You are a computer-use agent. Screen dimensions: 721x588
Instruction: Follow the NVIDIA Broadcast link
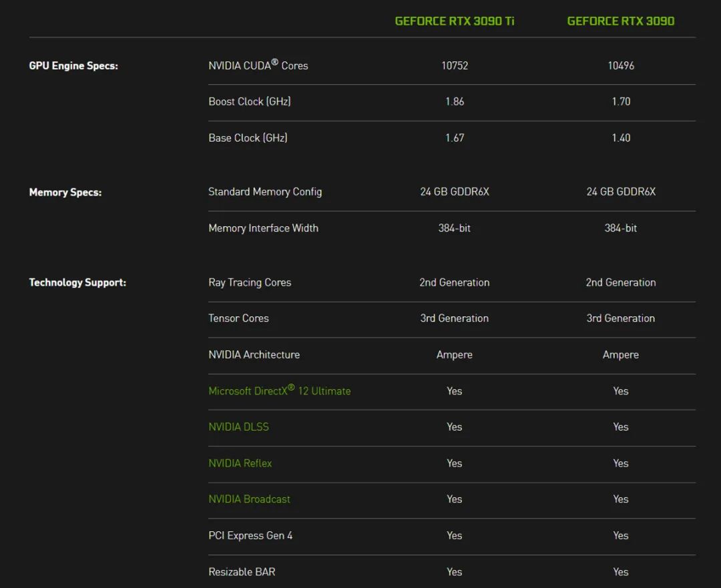pyautogui.click(x=249, y=499)
